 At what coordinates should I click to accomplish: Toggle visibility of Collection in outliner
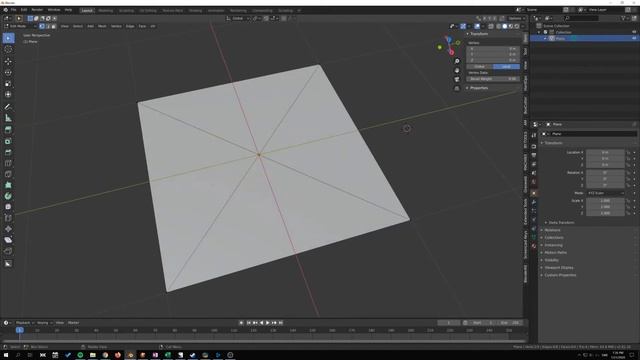(x=634, y=32)
